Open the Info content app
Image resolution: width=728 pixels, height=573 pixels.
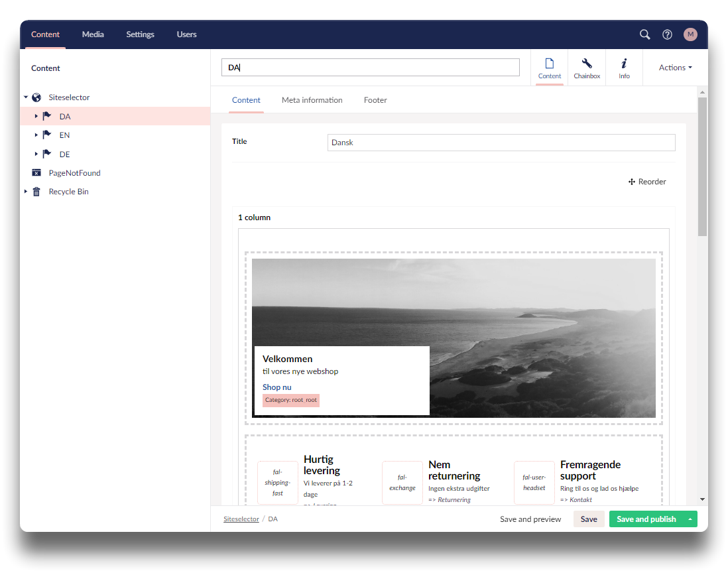coord(624,68)
